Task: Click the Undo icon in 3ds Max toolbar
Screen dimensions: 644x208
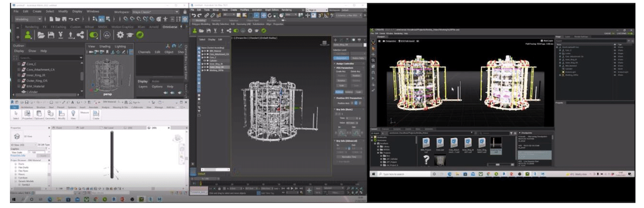Action: pos(194,16)
